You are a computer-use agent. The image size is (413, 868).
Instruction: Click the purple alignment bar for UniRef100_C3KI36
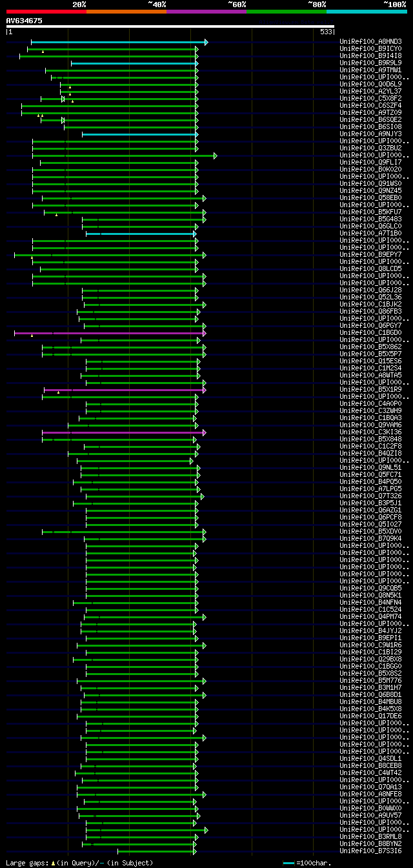click(124, 432)
